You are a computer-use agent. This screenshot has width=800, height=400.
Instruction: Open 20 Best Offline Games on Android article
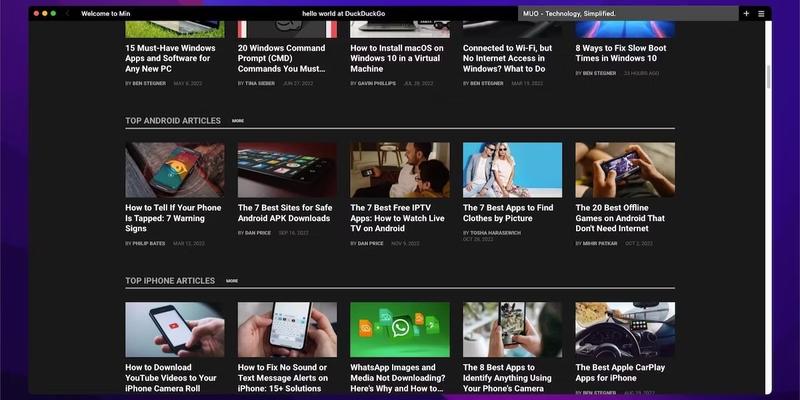click(620, 218)
